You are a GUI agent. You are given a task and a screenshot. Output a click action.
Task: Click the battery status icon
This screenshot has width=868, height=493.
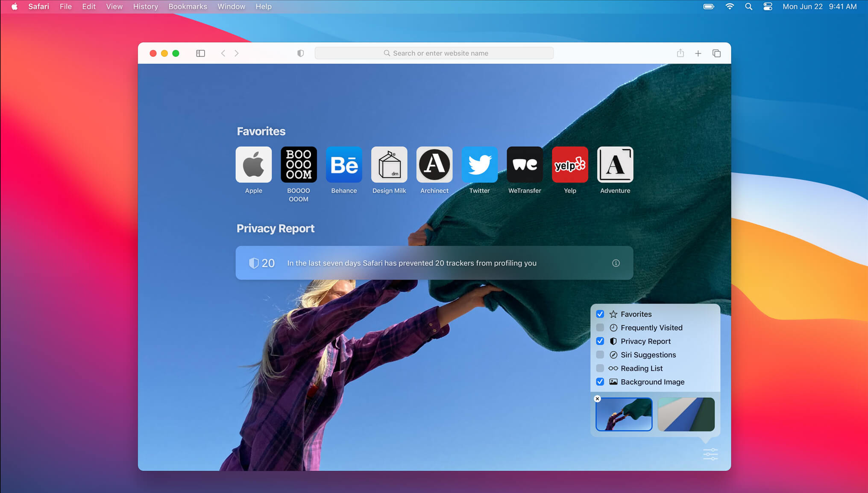point(709,6)
